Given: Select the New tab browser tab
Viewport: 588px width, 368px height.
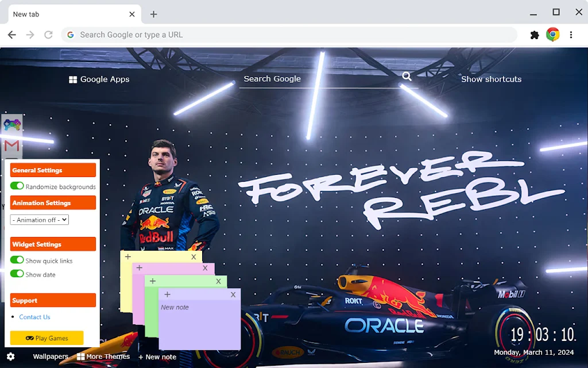Looking at the screenshot, I should (x=74, y=14).
